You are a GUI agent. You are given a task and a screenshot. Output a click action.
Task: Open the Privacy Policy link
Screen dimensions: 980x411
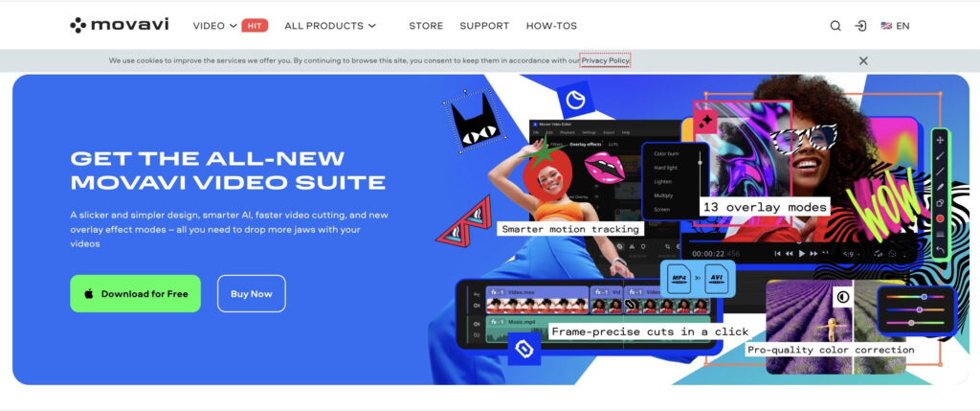pyautogui.click(x=606, y=60)
